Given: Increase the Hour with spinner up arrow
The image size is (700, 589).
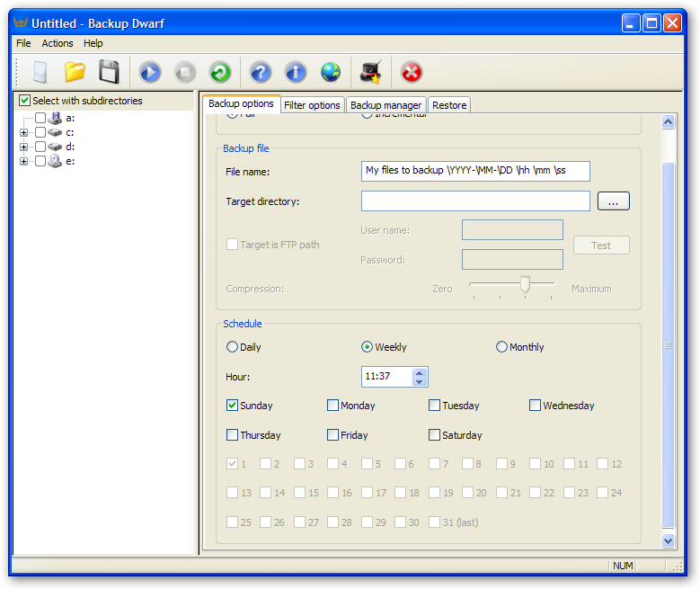Looking at the screenshot, I should [420, 372].
